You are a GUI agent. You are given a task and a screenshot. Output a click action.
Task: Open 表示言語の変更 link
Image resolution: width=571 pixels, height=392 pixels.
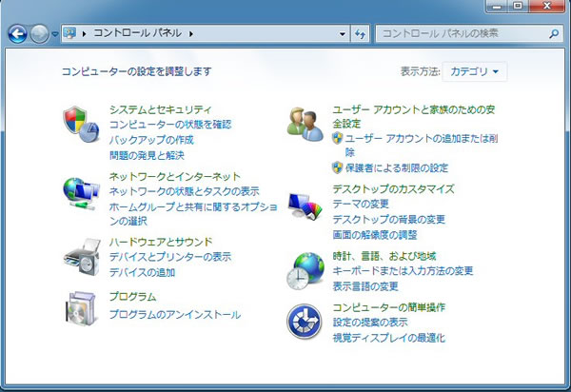[365, 286]
